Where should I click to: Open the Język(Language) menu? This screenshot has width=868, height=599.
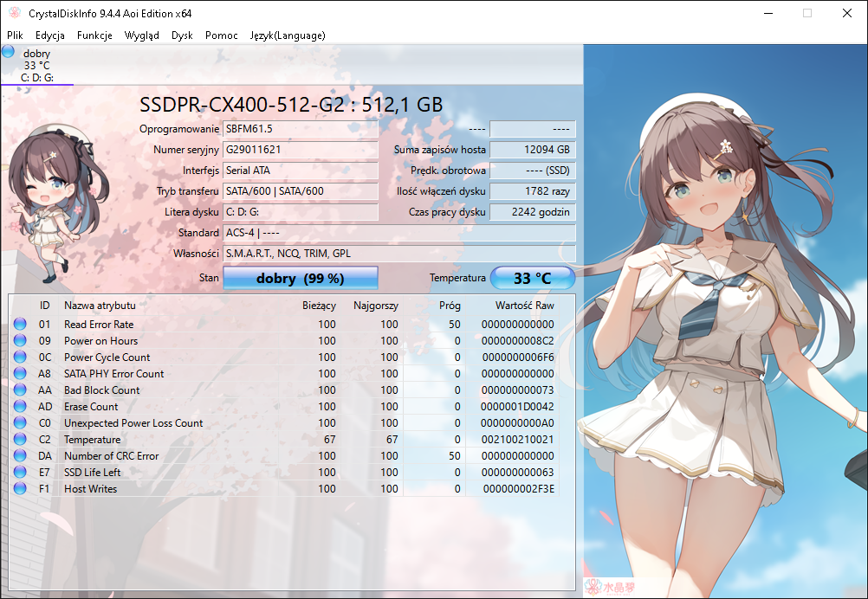(x=288, y=35)
